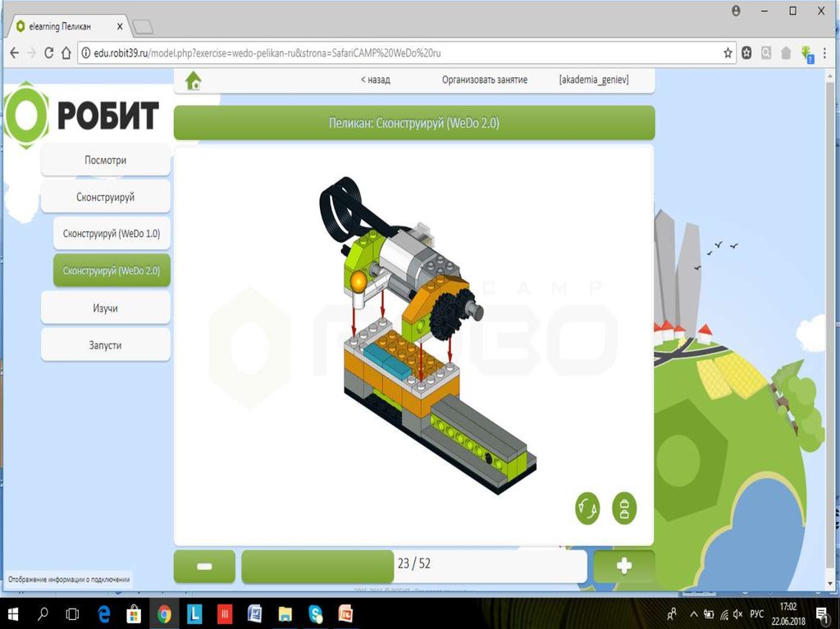
Task: Go to the 'Изучи' section
Action: [106, 308]
